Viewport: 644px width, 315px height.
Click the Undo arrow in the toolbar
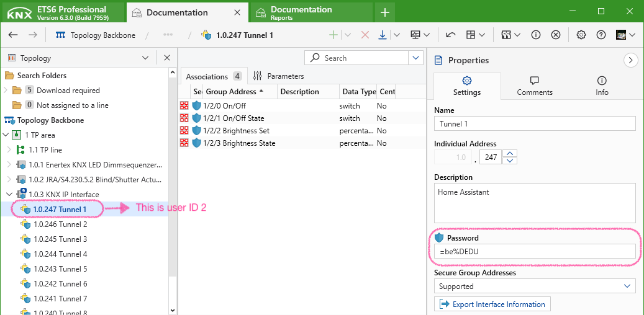pyautogui.click(x=451, y=35)
